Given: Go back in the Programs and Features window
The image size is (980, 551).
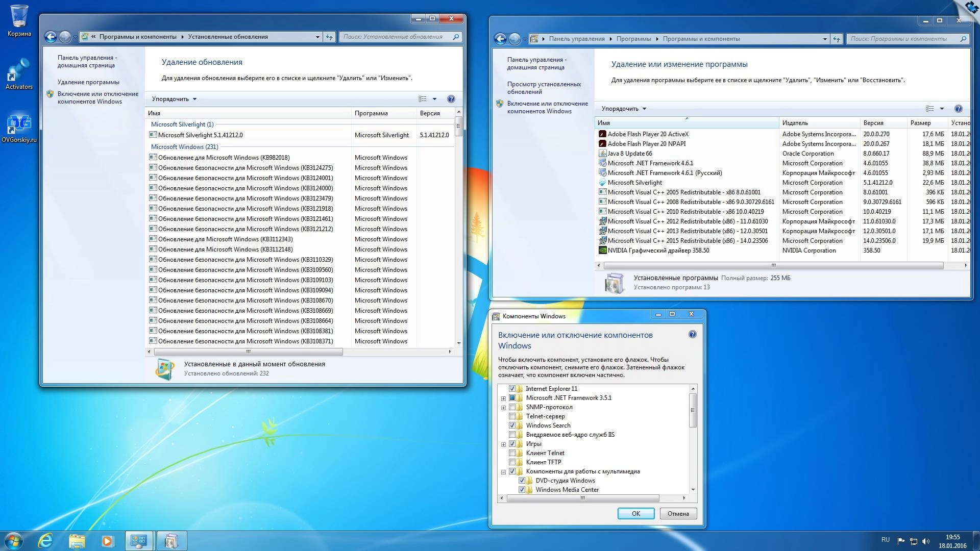Looking at the screenshot, I should [x=500, y=39].
